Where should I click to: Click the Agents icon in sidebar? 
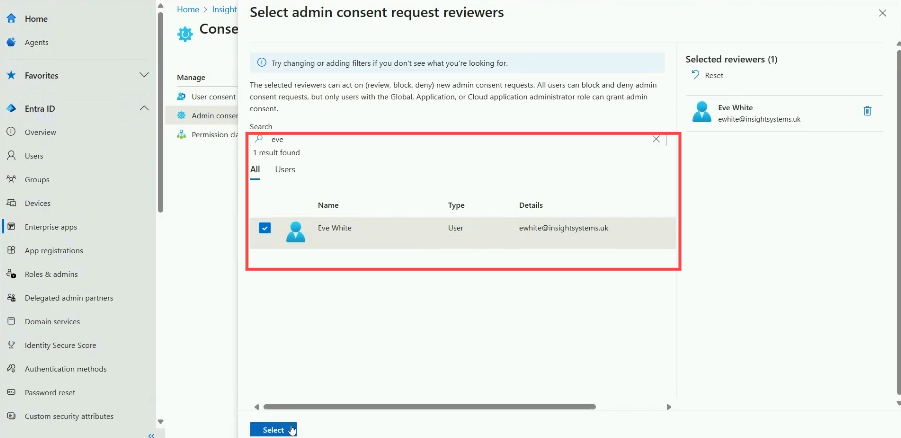(11, 42)
